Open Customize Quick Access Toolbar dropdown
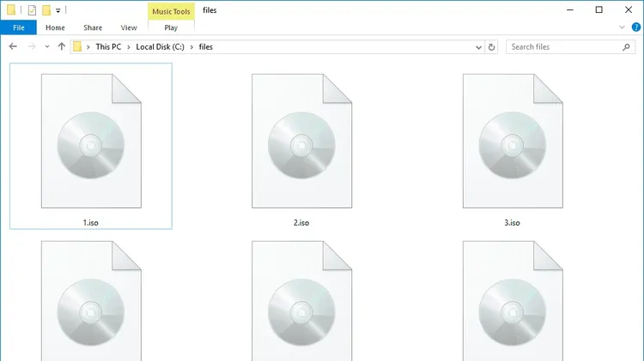 58,10
